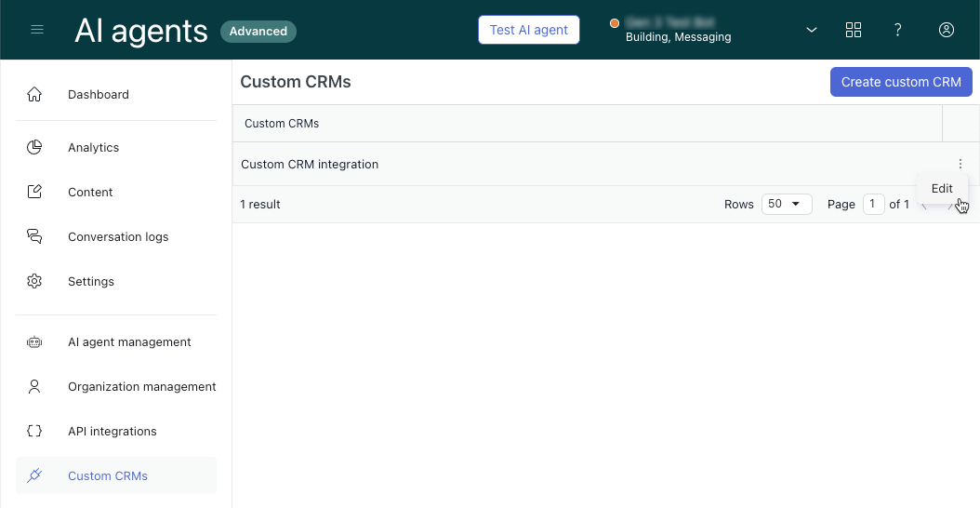Open the apps grid icon

pos(854,30)
